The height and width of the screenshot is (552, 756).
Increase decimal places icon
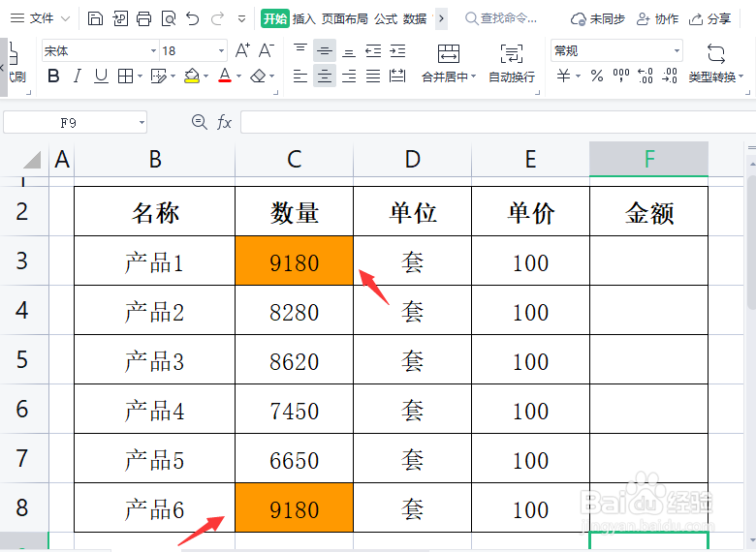646,77
